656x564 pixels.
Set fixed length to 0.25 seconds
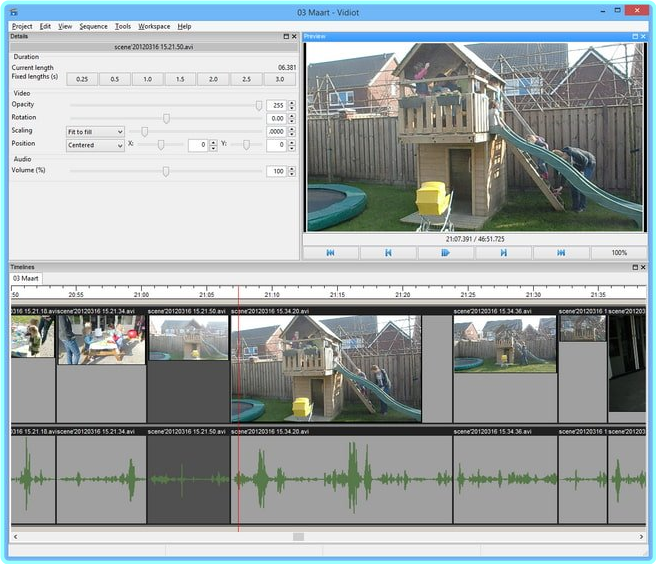tap(81, 79)
